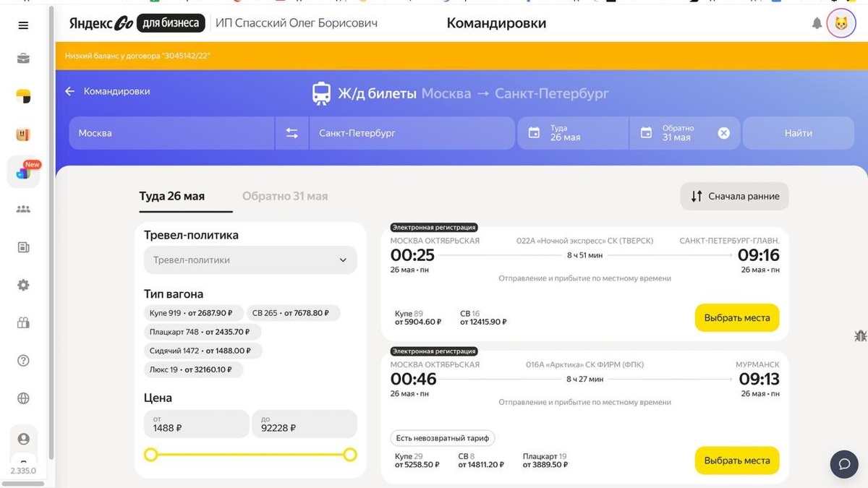Click the Москва departure city field
The image size is (868, 488).
[170, 132]
